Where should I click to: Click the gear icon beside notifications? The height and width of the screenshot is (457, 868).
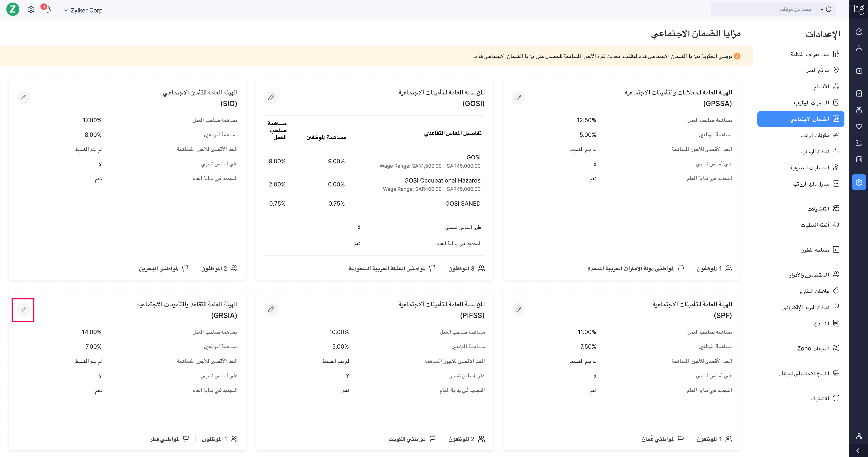pyautogui.click(x=31, y=10)
